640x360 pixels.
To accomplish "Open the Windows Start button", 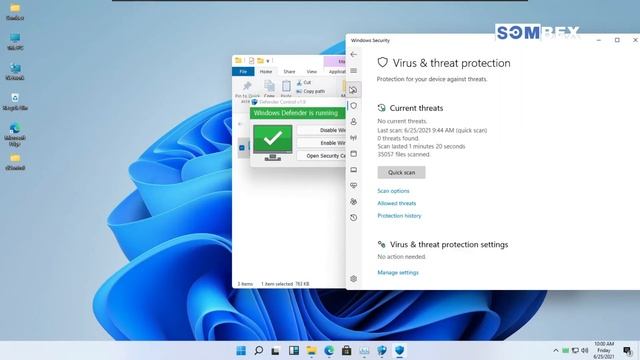I will 241,350.
